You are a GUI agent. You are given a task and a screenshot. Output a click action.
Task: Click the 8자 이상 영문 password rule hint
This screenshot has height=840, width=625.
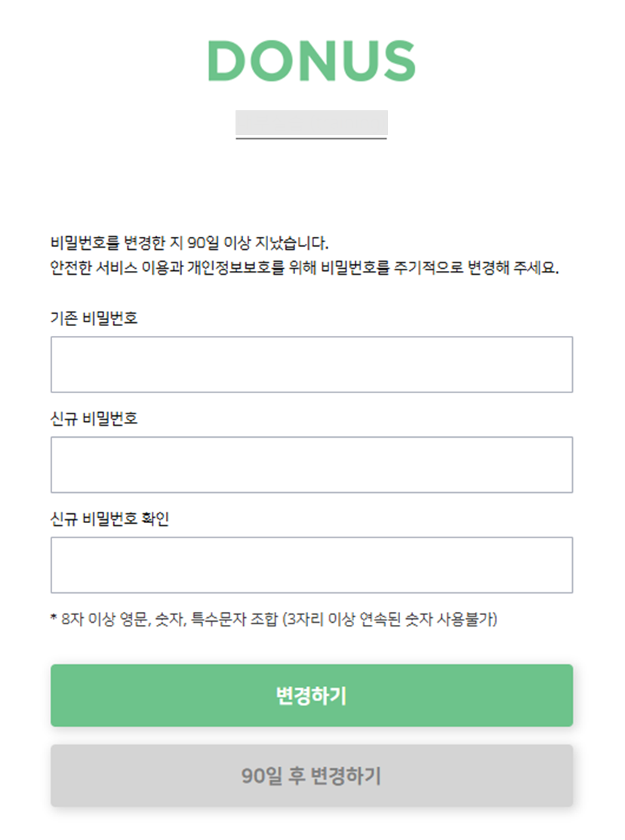point(151,620)
